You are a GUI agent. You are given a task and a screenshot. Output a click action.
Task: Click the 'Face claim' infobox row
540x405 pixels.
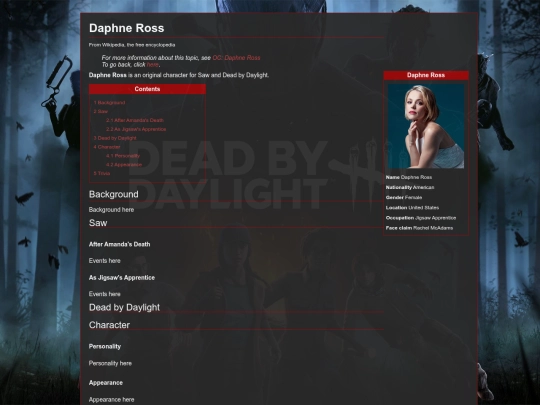[x=419, y=228]
